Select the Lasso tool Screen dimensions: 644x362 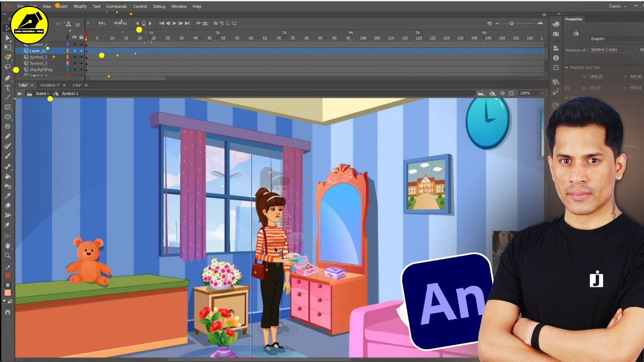[x=8, y=67]
